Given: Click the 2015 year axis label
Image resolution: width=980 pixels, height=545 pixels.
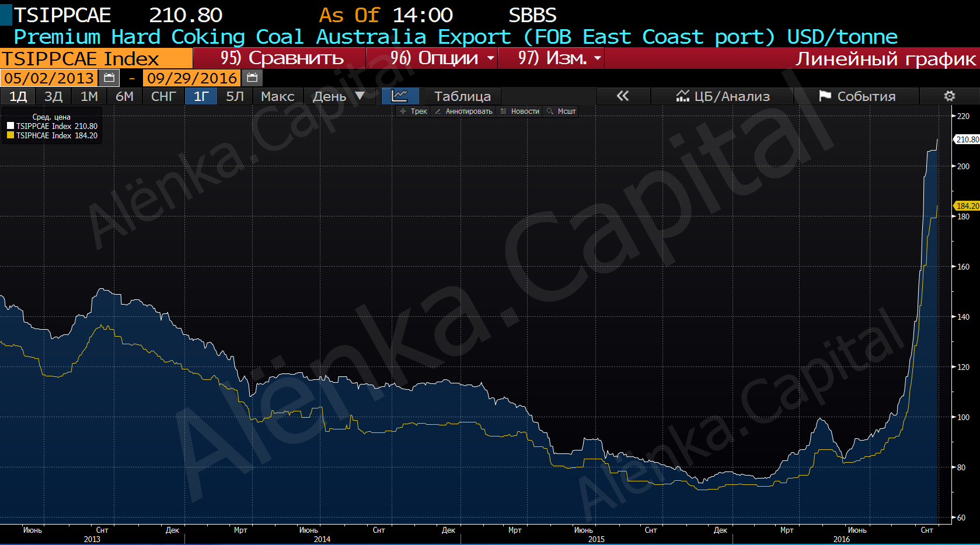Looking at the screenshot, I should 597,539.
